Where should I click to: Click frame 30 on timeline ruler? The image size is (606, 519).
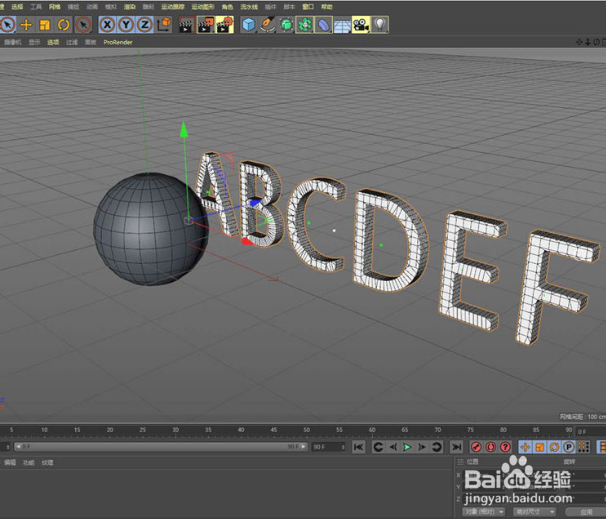(x=175, y=430)
